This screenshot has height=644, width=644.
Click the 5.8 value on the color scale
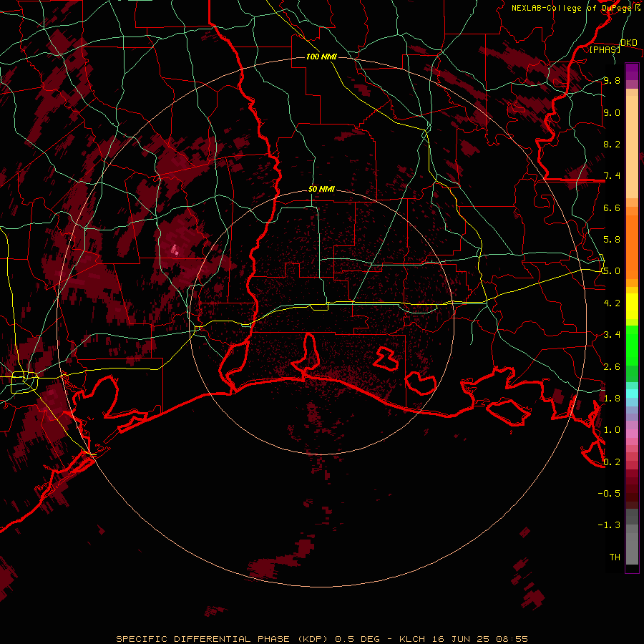coord(612,239)
